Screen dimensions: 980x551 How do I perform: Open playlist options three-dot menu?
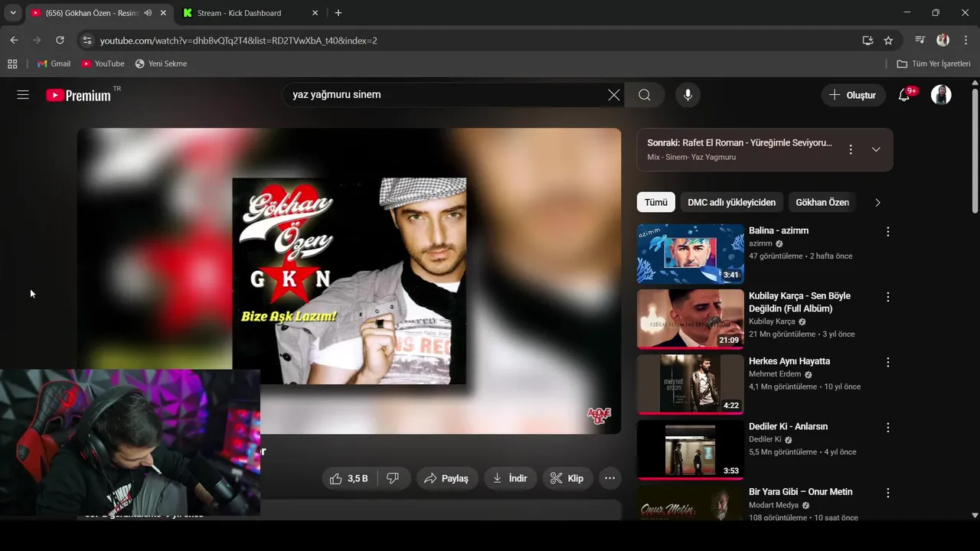coord(850,149)
